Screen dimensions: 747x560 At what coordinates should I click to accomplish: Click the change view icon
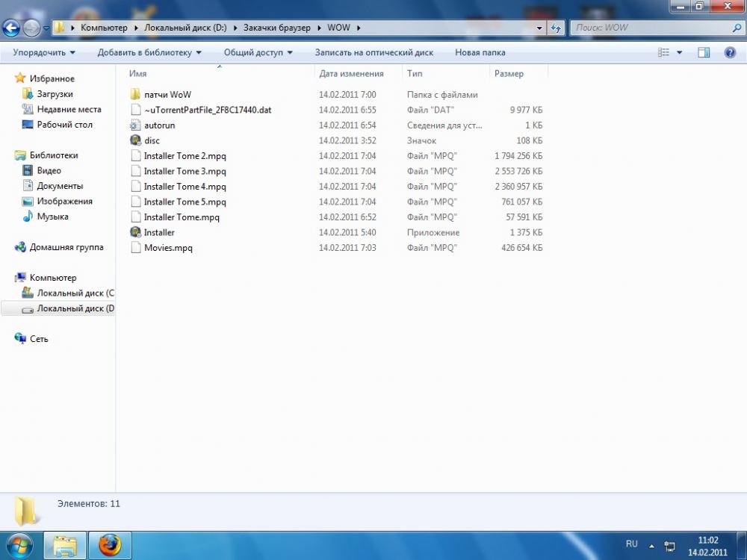point(663,52)
